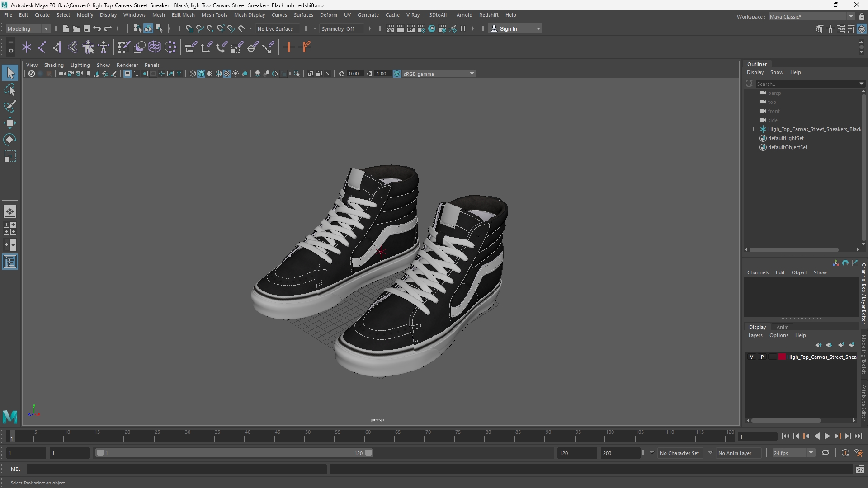The width and height of the screenshot is (868, 488).
Task: Toggle use all lights in viewport toolbar
Action: point(236,74)
